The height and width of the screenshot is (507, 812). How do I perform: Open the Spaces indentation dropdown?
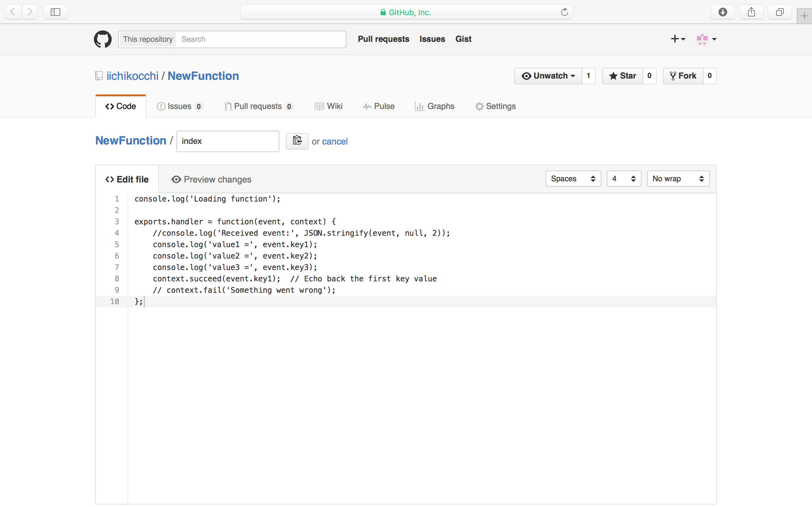click(573, 179)
